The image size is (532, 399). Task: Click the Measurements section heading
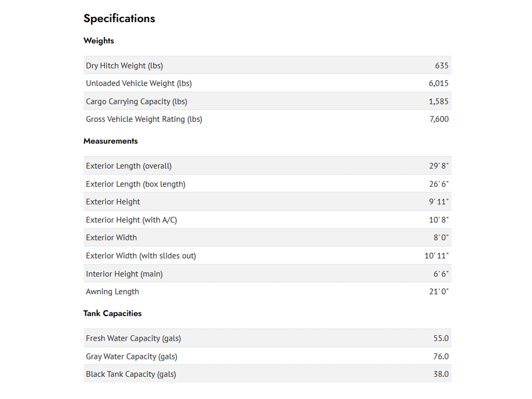coord(110,141)
